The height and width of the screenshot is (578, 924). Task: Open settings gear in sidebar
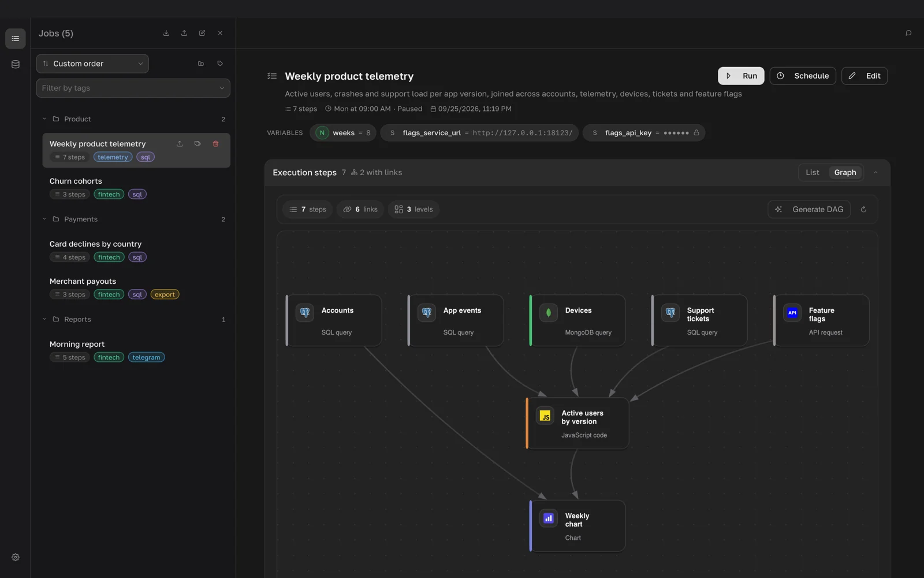(x=16, y=557)
